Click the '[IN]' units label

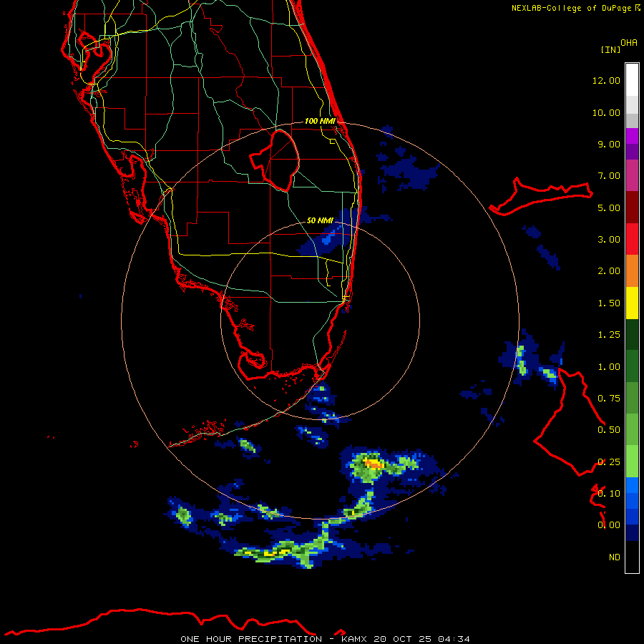(610, 49)
